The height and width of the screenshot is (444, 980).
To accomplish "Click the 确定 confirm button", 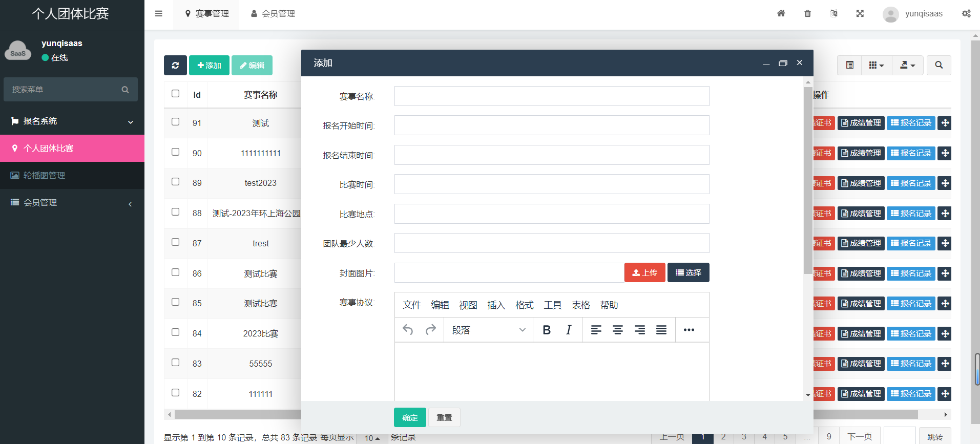I will click(410, 417).
